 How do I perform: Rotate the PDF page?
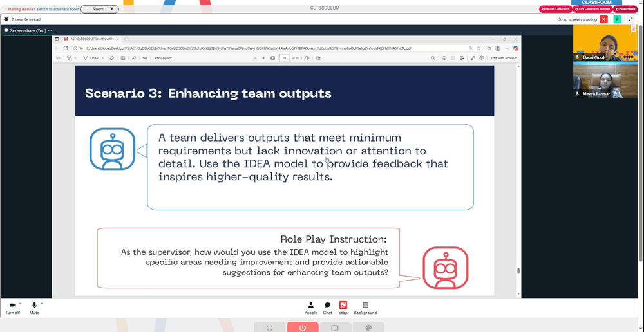point(307,58)
